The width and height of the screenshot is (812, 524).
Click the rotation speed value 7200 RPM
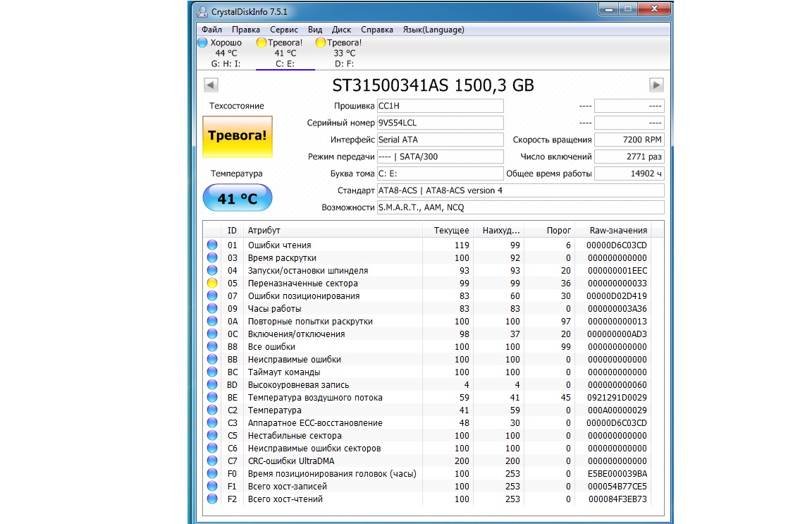629,140
